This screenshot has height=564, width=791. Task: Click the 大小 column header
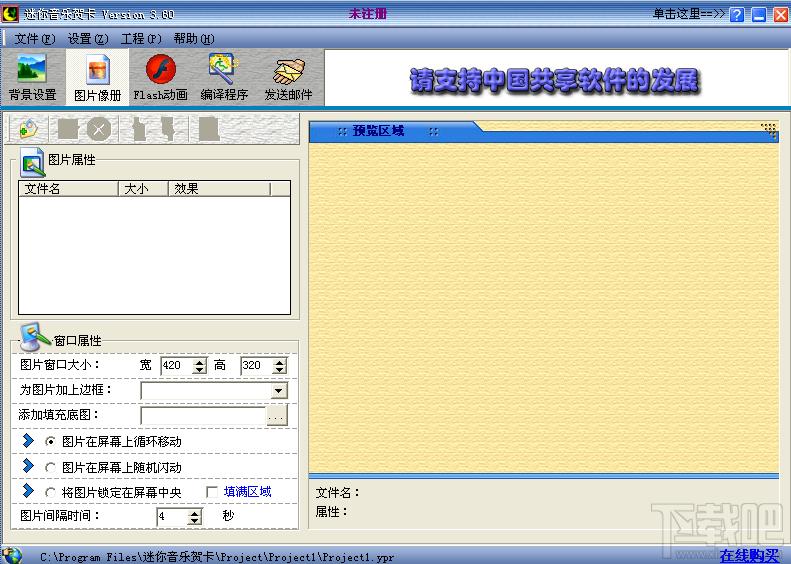pos(143,189)
